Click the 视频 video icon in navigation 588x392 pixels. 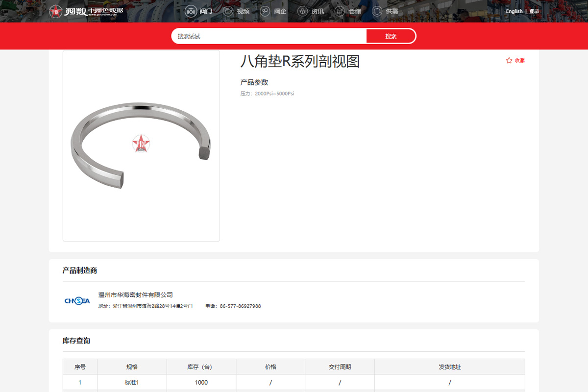228,11
